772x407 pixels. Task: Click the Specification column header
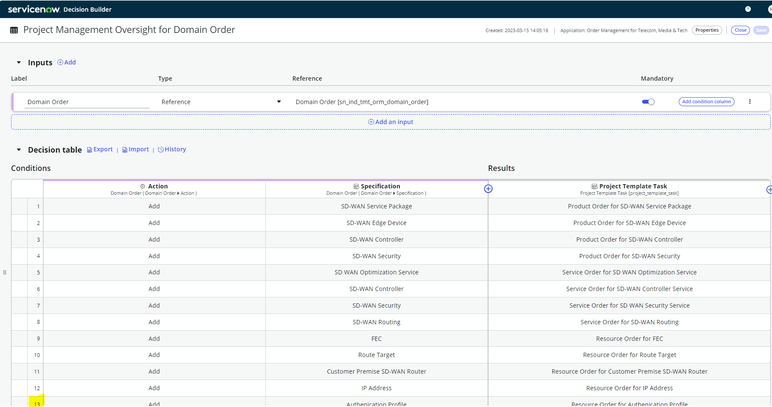tap(376, 189)
